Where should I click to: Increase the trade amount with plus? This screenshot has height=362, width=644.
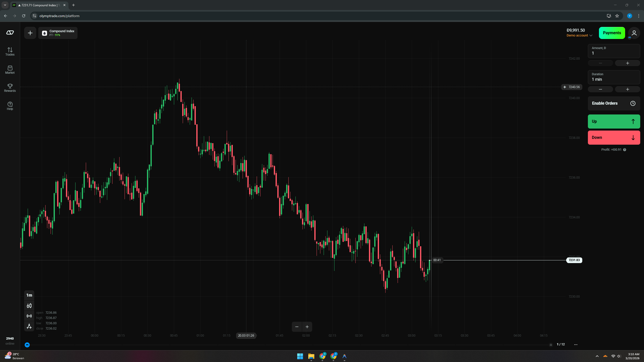(x=627, y=63)
